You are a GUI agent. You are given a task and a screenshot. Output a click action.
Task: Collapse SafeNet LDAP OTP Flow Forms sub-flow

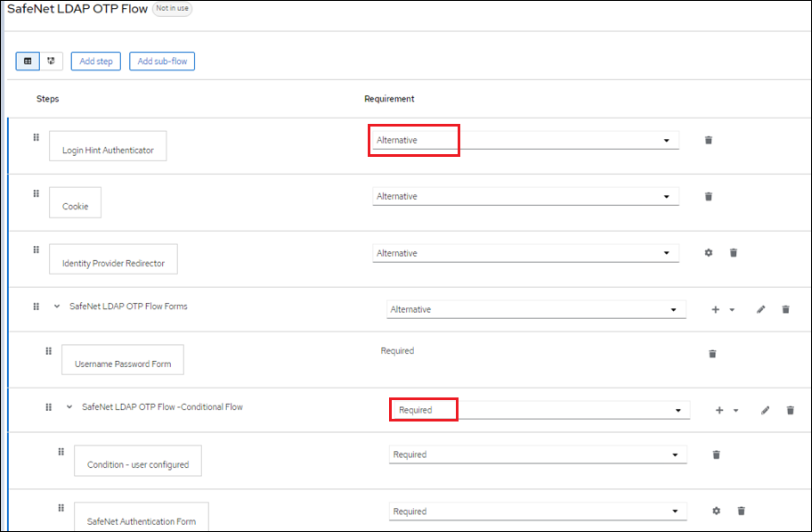(x=57, y=307)
